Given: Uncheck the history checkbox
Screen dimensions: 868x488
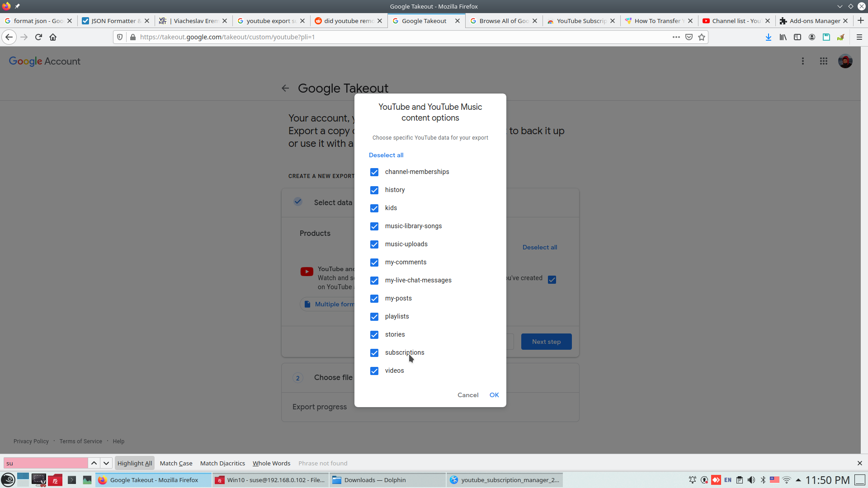Looking at the screenshot, I should 374,190.
